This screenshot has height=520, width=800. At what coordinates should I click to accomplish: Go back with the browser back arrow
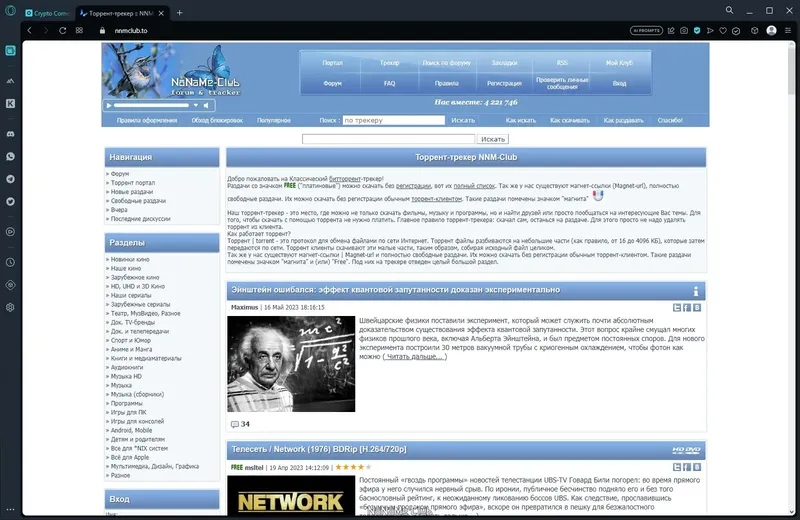[x=30, y=31]
